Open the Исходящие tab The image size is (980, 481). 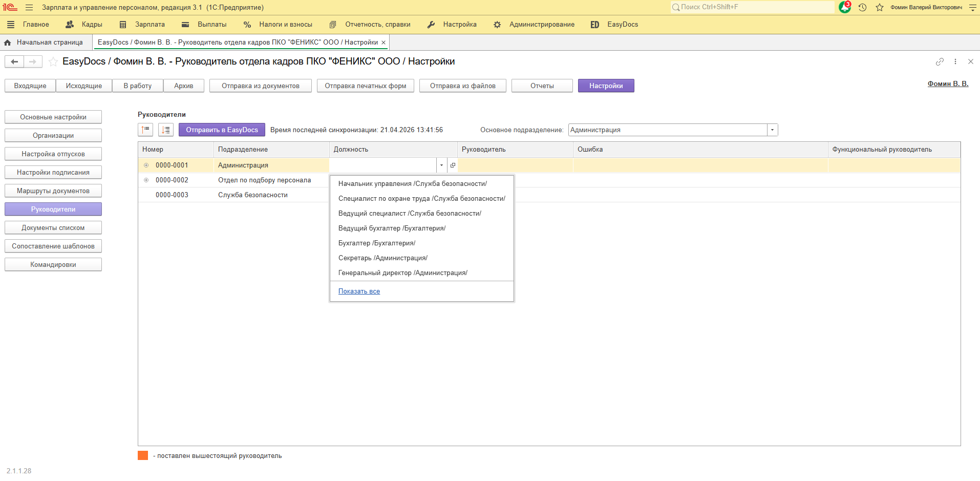click(x=84, y=86)
